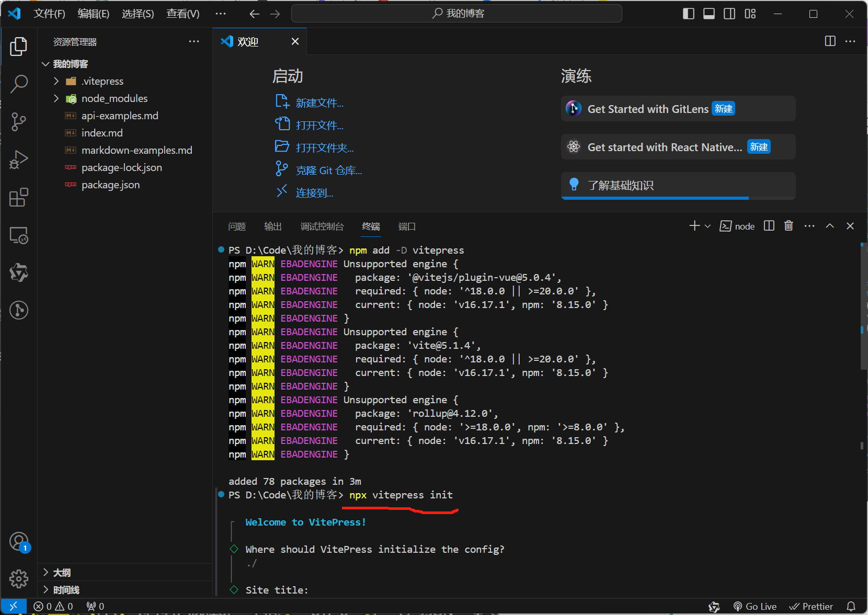The image size is (868, 615).
Task: Open the notifications bell icon
Action: coord(851,606)
